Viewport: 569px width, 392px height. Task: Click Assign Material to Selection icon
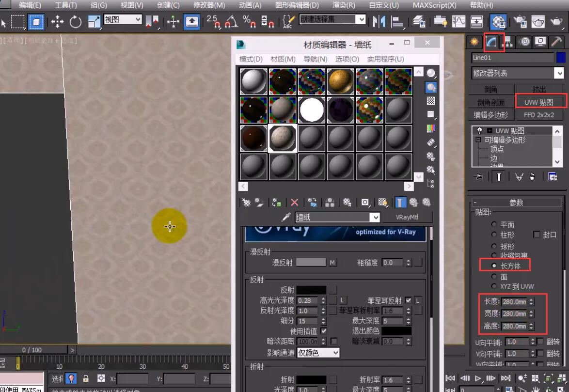tap(277, 203)
